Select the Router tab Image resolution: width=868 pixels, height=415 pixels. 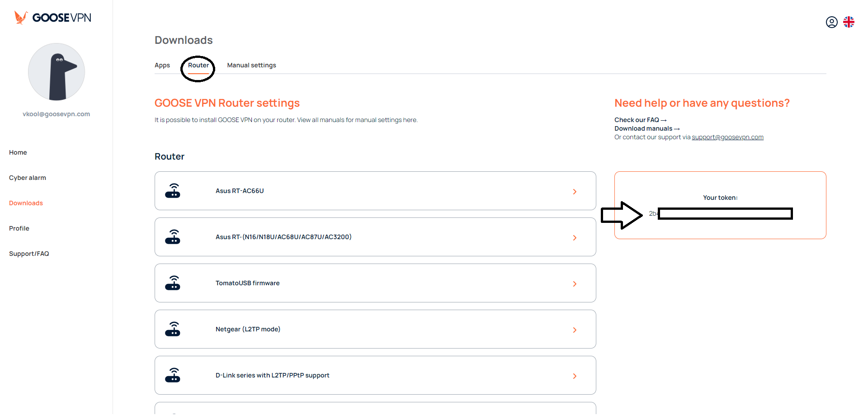pos(198,65)
